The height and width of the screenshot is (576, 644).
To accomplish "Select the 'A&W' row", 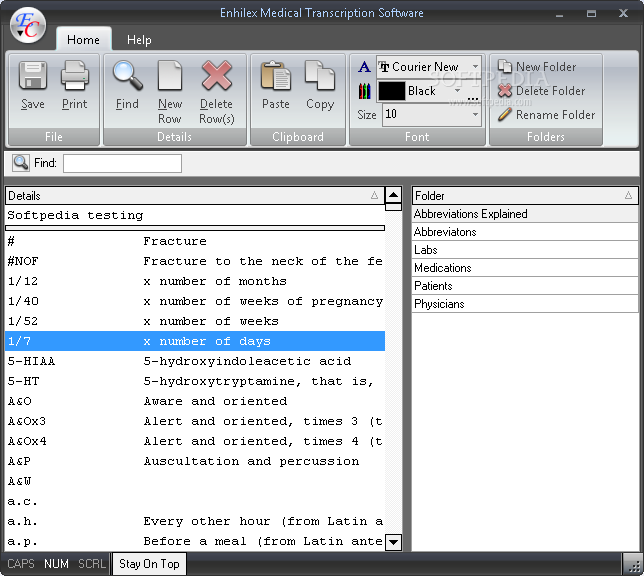I will click(x=195, y=481).
